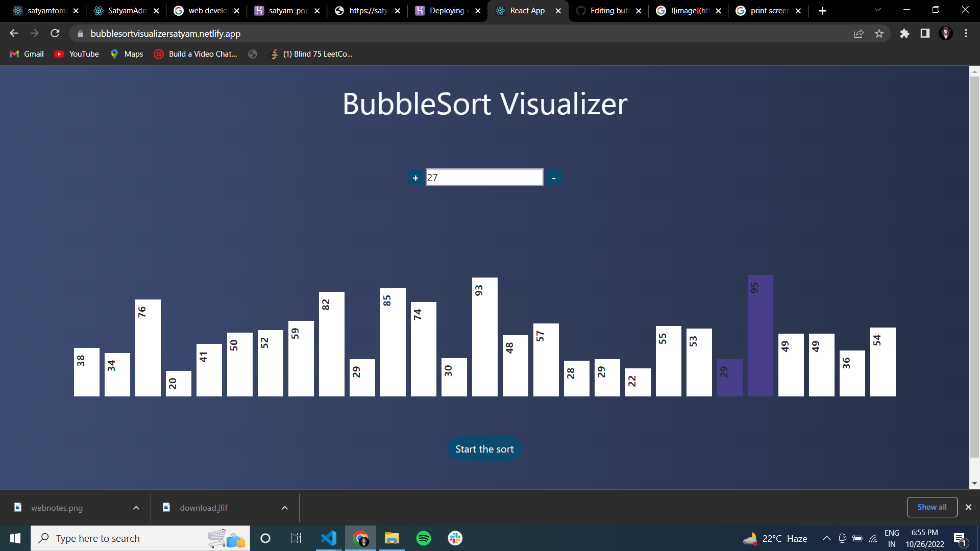The height and width of the screenshot is (551, 980).
Task: Open the Blind 75 LeetCode bookmark
Action: [x=311, y=54]
